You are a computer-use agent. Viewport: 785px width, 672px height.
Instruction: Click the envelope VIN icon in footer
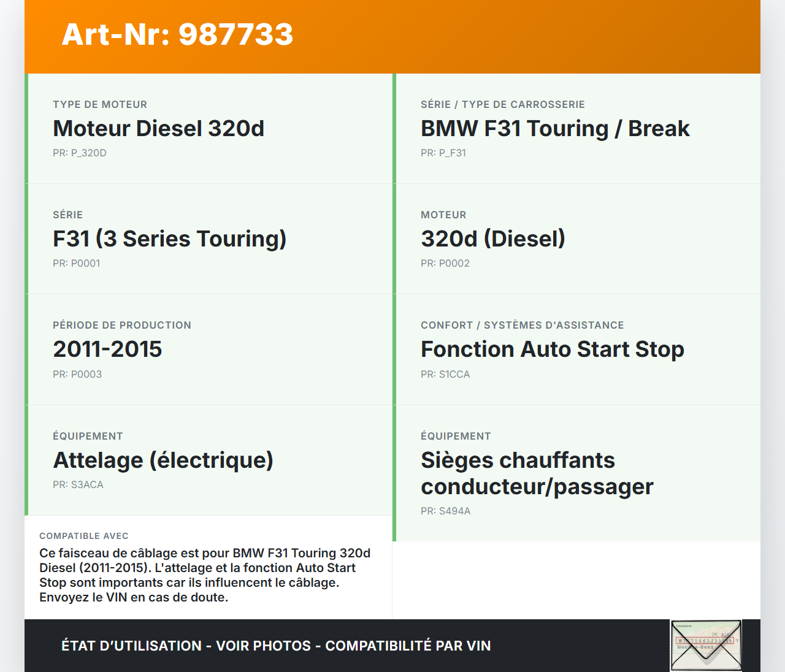[x=706, y=646]
